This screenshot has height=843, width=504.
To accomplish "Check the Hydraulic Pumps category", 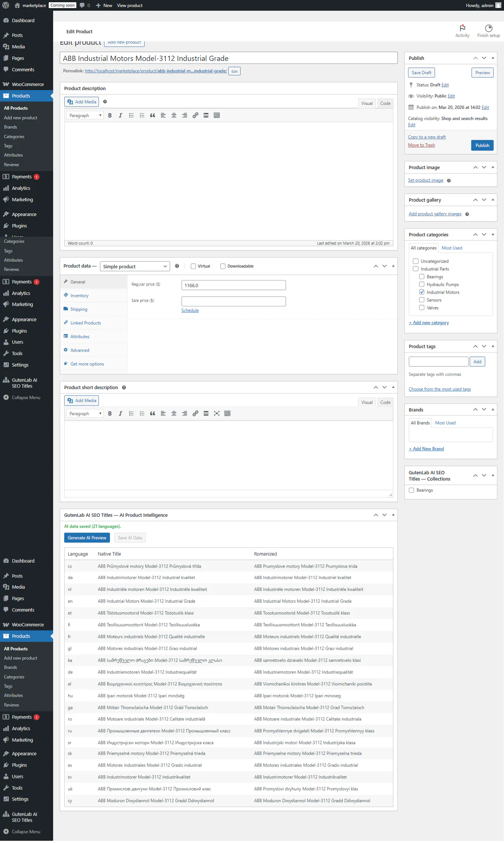I will click(421, 284).
